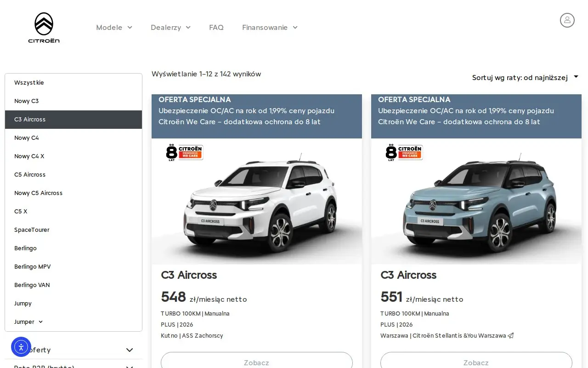This screenshot has height=368, width=588.
Task: Select Wszystkie in the model list
Action: (73, 83)
